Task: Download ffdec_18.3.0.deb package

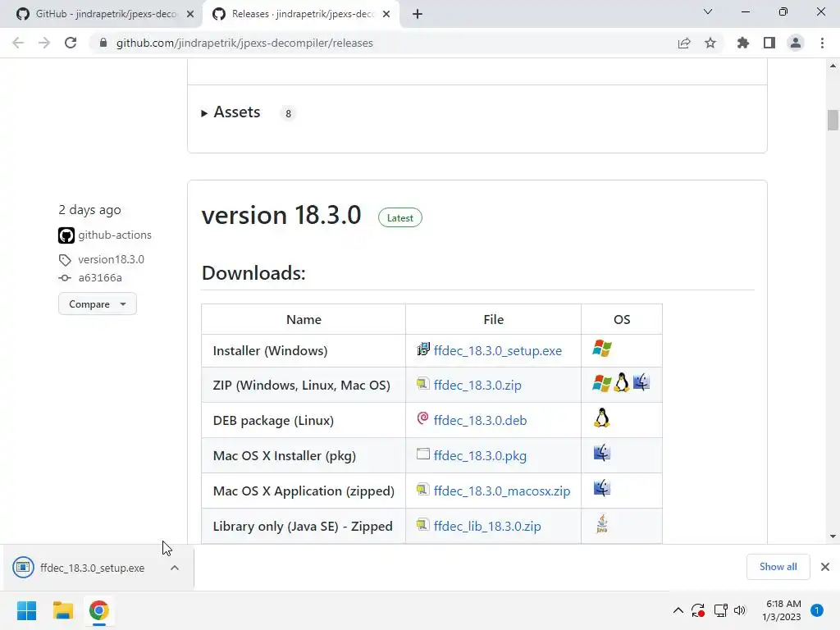Action: pyautogui.click(x=480, y=420)
